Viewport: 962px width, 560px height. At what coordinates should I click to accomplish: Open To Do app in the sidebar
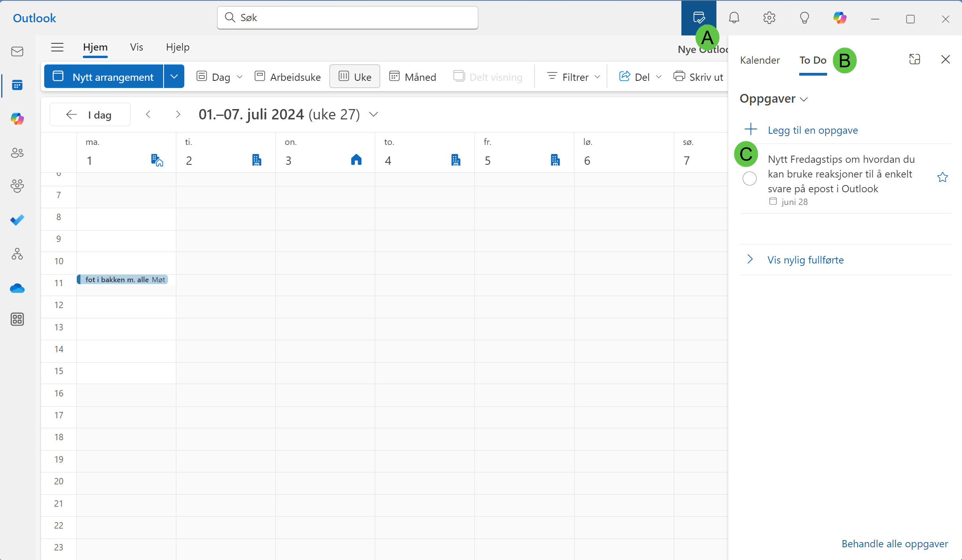(17, 220)
